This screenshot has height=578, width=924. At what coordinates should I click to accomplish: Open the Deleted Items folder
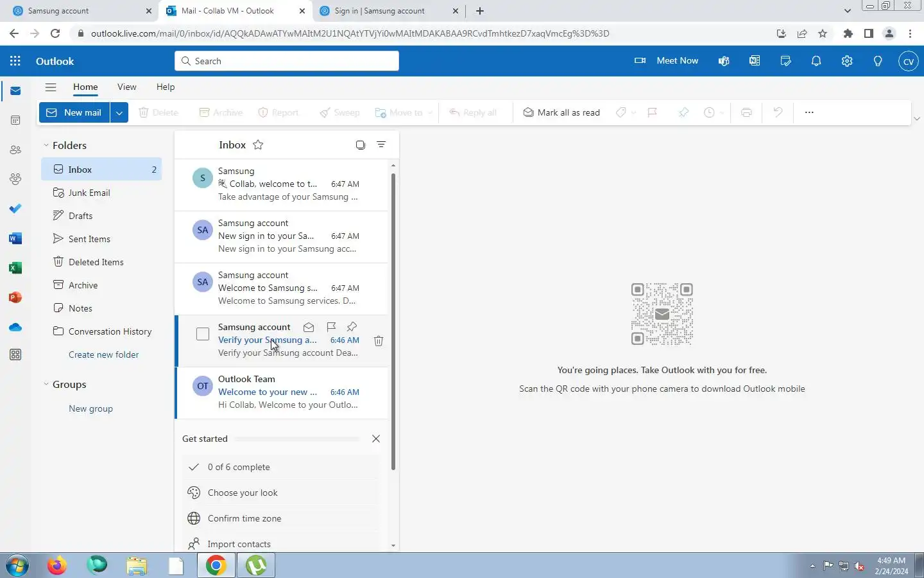[x=101, y=262]
